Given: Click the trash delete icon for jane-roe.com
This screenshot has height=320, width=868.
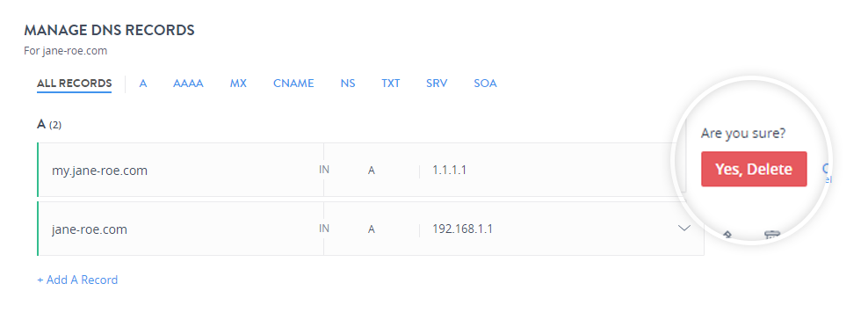Looking at the screenshot, I should click(x=771, y=235).
